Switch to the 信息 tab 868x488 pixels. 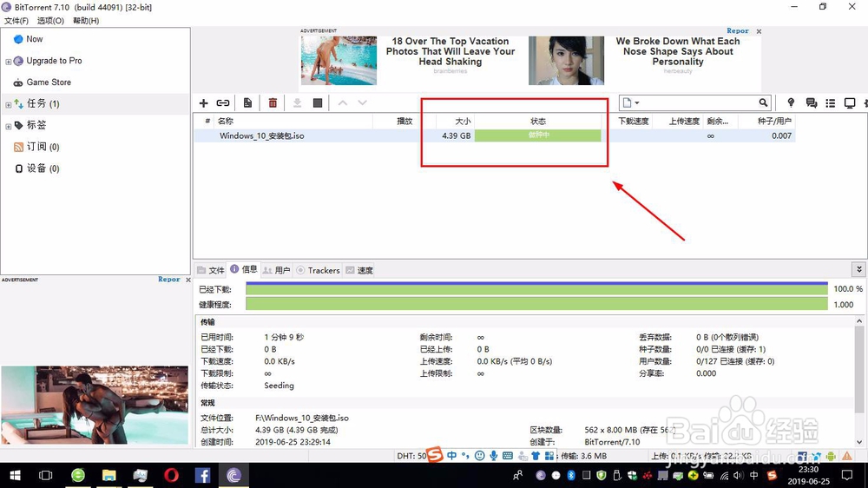244,269
